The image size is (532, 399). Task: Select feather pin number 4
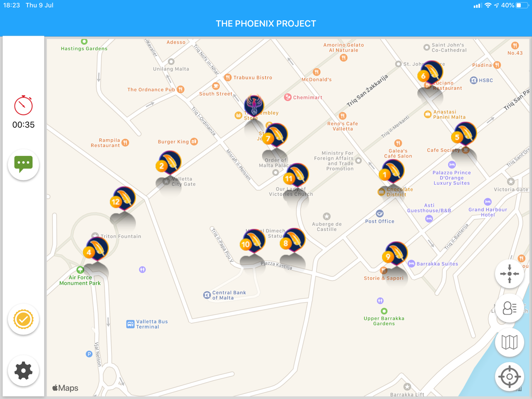(x=96, y=249)
